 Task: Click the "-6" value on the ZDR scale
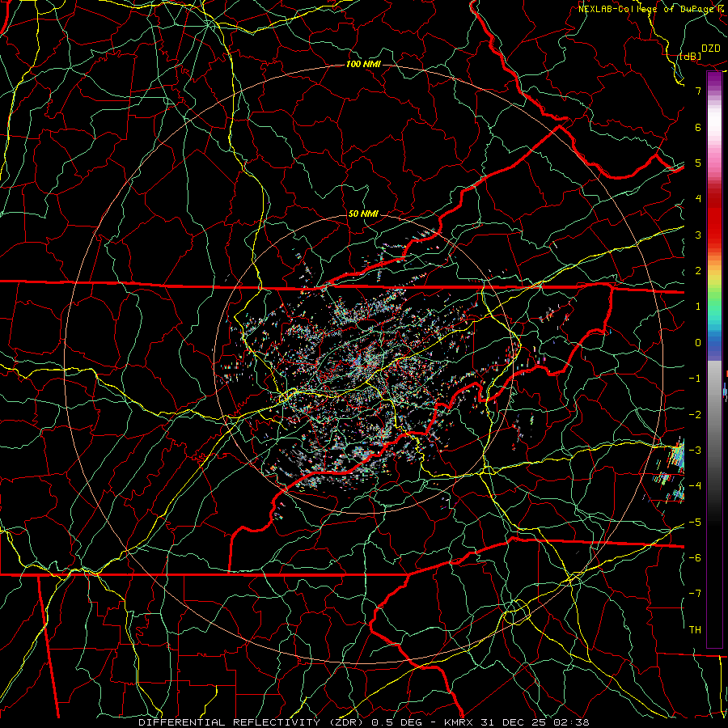[x=695, y=557]
